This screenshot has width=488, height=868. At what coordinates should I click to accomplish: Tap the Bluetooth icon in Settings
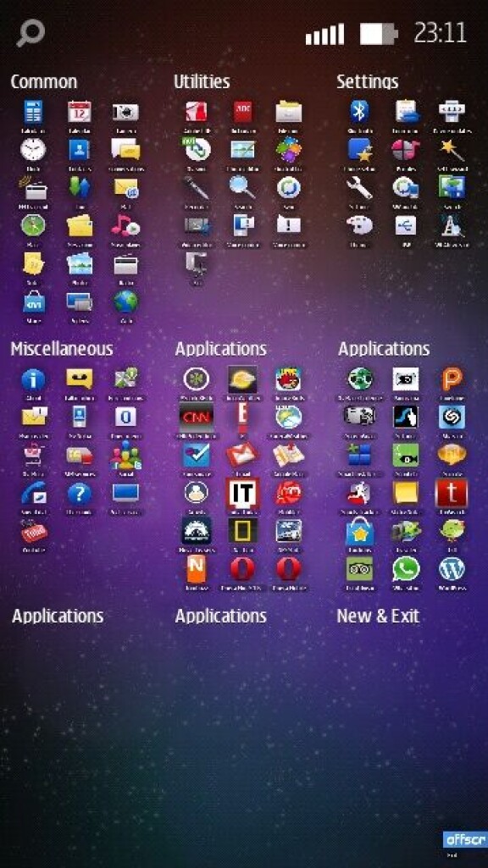[359, 112]
